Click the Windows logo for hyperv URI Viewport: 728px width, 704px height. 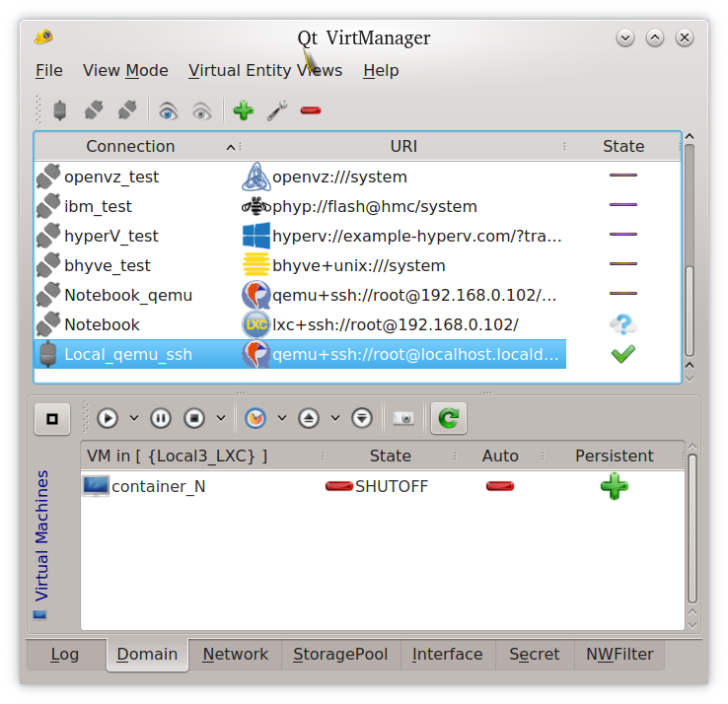tap(255, 236)
